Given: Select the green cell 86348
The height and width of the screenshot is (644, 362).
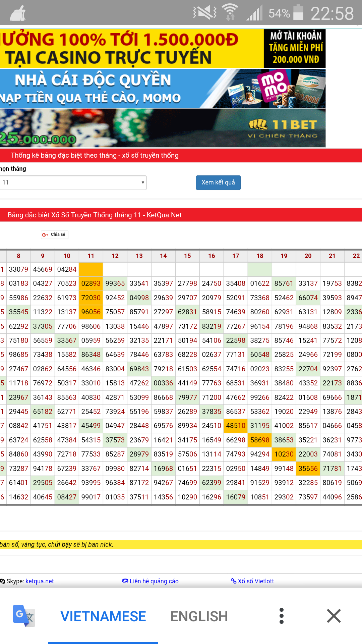Looking at the screenshot, I should coord(91,355).
